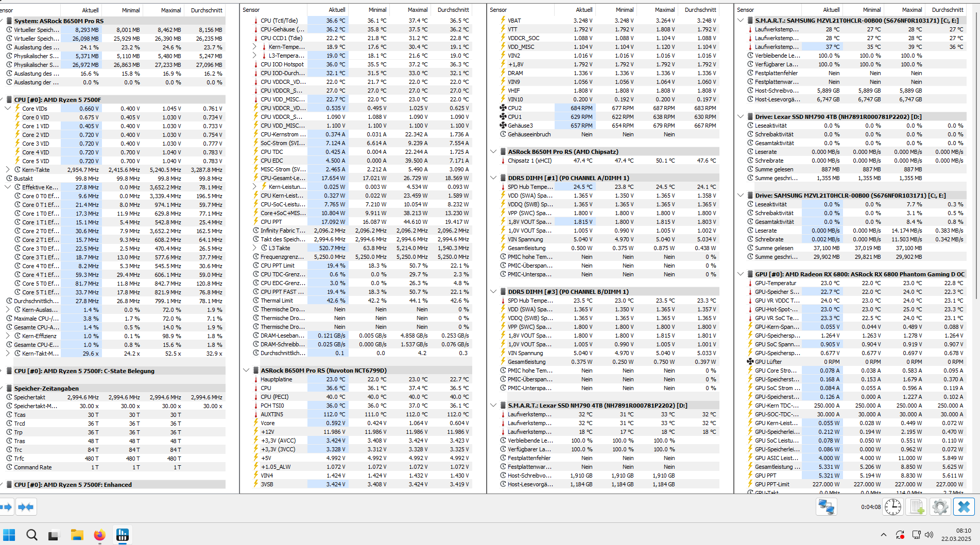This screenshot has width=980, height=545.
Task: Click the Sensor column header in third panel
Action: point(521,10)
